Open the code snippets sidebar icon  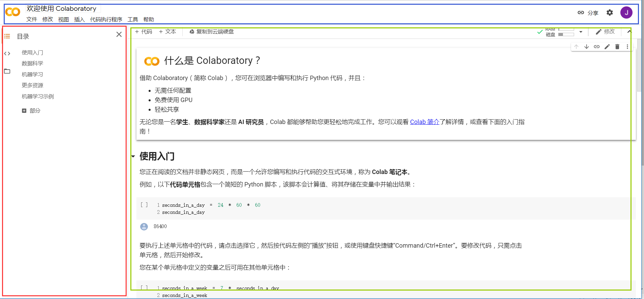[x=7, y=53]
